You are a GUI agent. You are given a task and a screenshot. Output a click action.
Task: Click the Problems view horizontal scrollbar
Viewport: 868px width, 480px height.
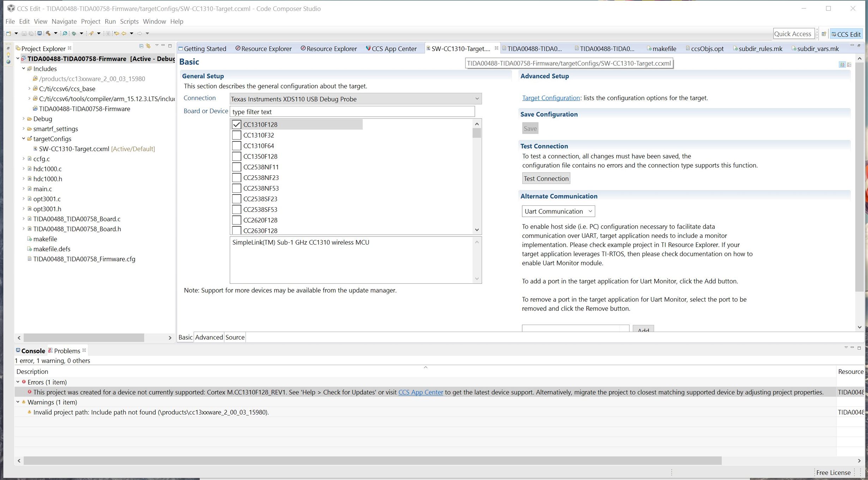(x=372, y=461)
